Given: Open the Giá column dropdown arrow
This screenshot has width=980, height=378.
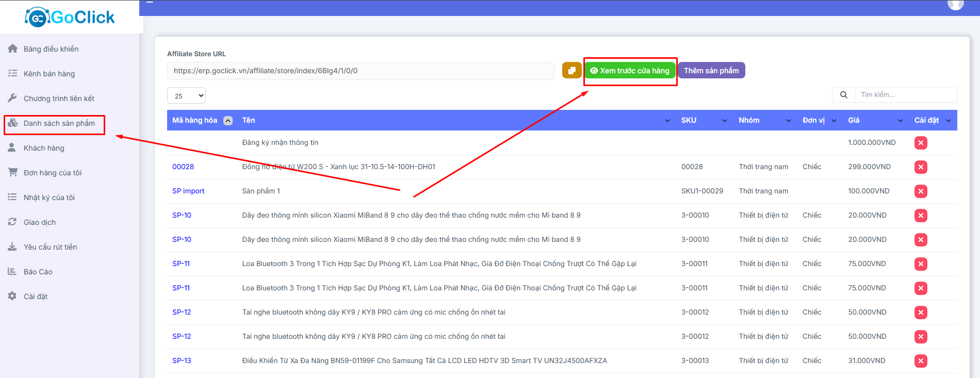Looking at the screenshot, I should [900, 121].
